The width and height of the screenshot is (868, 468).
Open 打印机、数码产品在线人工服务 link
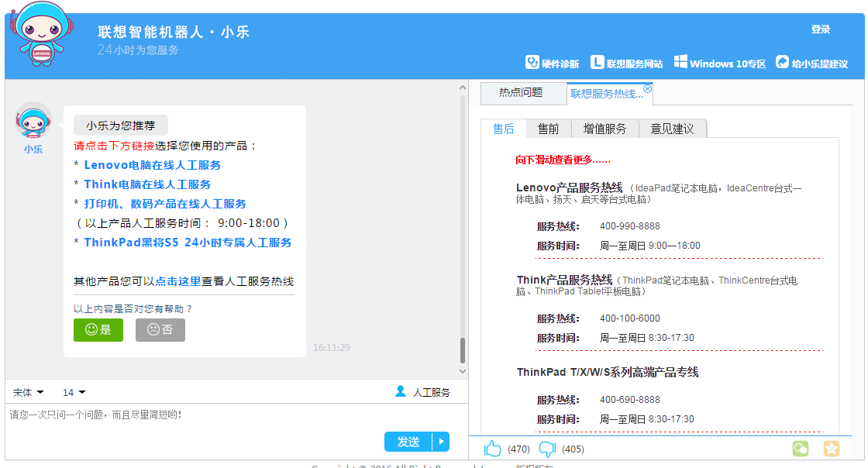point(165,204)
